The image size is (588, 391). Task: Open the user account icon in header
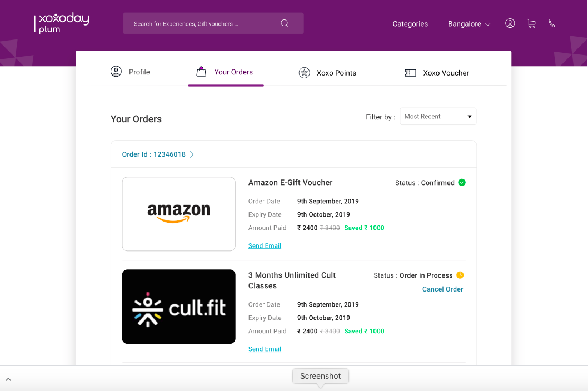(510, 23)
